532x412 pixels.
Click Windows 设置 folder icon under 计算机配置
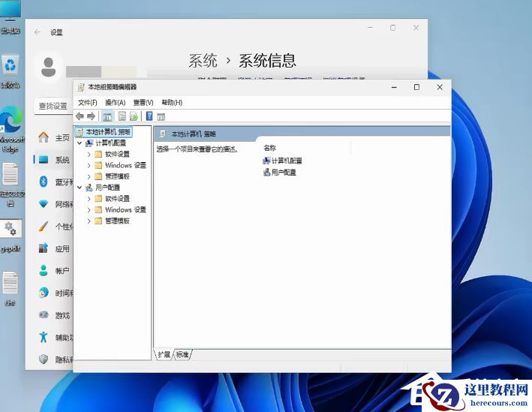98,165
